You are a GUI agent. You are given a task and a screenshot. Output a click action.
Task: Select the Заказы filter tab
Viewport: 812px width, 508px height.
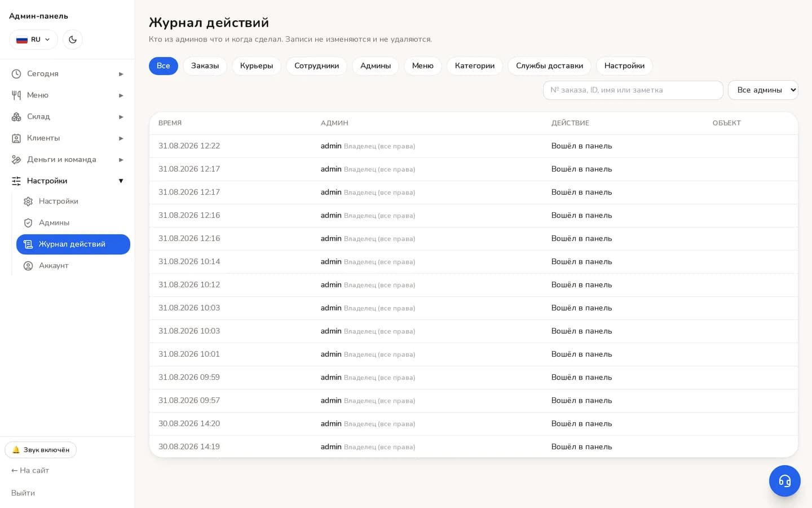point(205,66)
